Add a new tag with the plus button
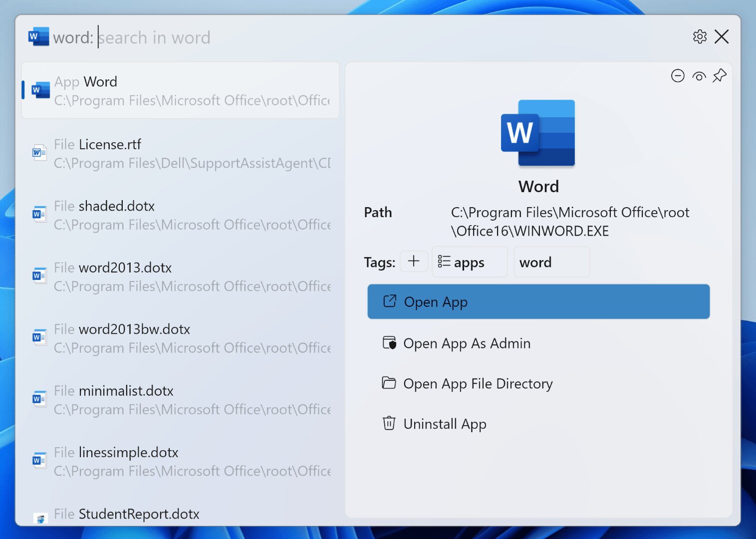The width and height of the screenshot is (756, 539). pyautogui.click(x=414, y=262)
